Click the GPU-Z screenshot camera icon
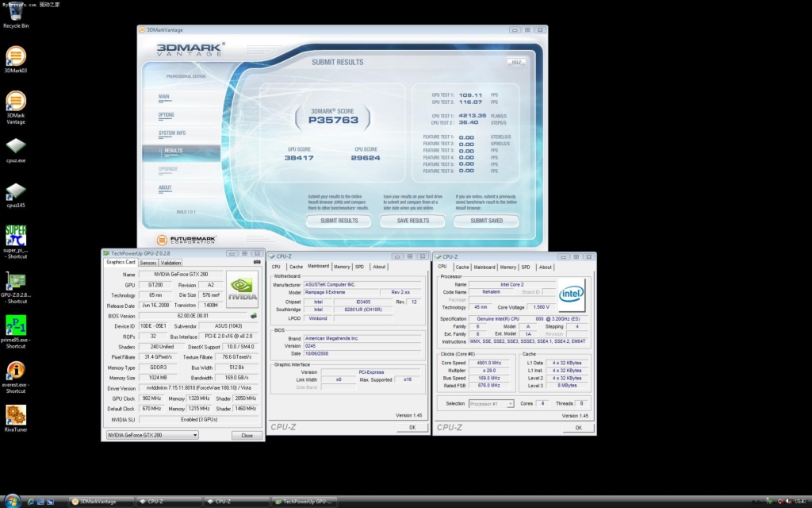812x508 pixels. (257, 262)
